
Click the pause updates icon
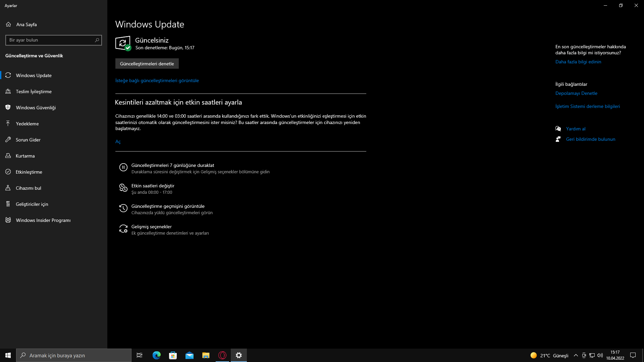coord(123,167)
